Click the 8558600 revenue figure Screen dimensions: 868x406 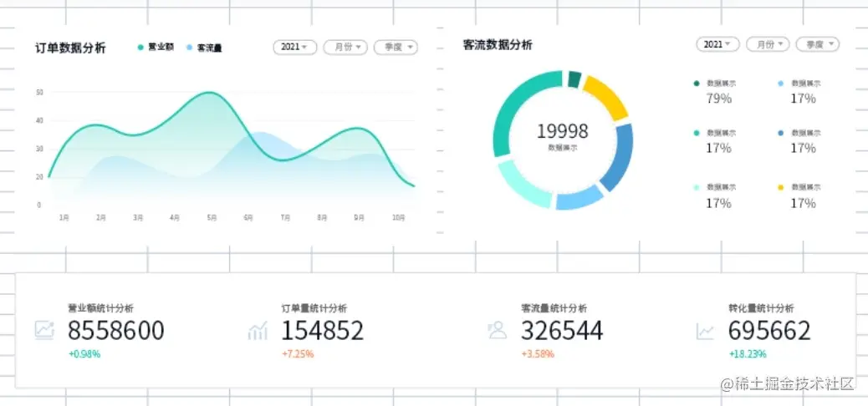tap(116, 331)
